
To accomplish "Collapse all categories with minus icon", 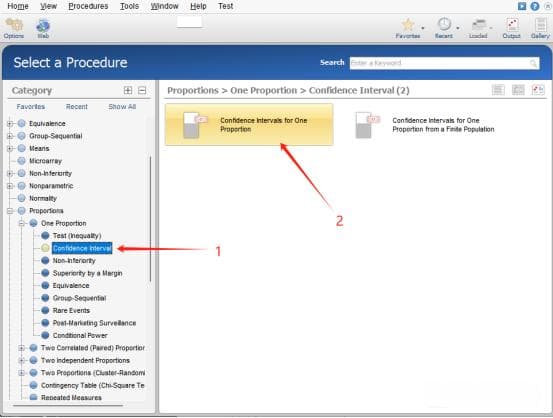I will coord(142,90).
